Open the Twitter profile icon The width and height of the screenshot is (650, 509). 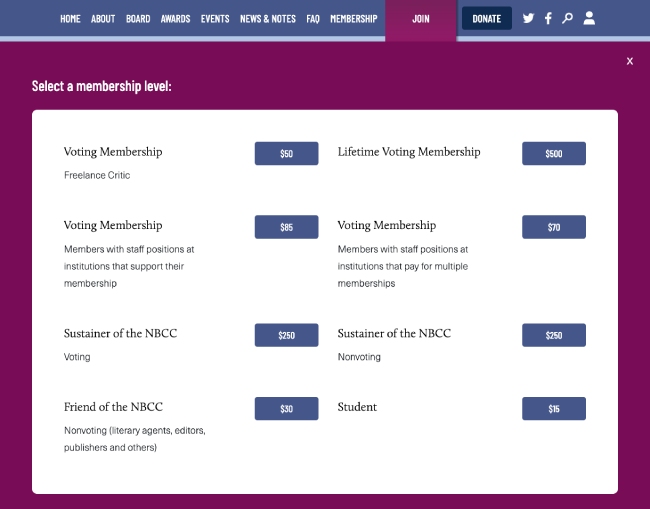[528, 18]
